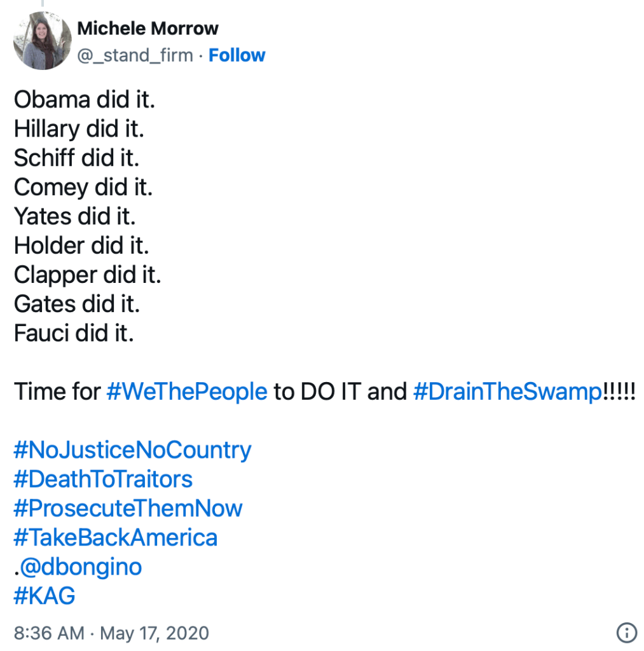Click the tweet info icon
Image resolution: width=644 pixels, height=651 pixels.
coord(626,633)
